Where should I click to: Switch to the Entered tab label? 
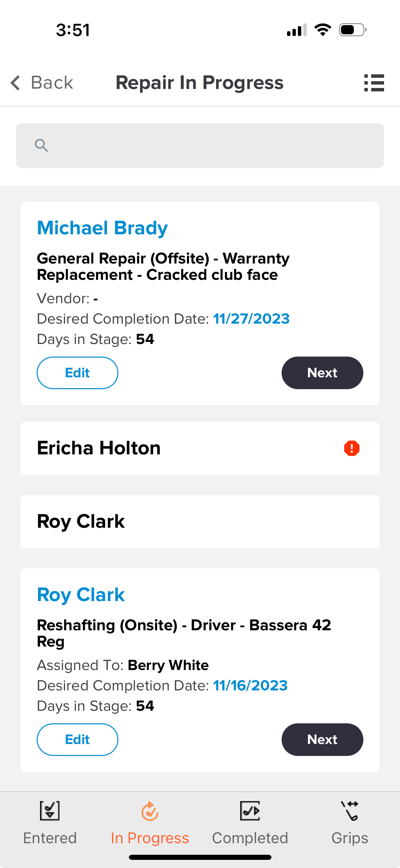[50, 838]
